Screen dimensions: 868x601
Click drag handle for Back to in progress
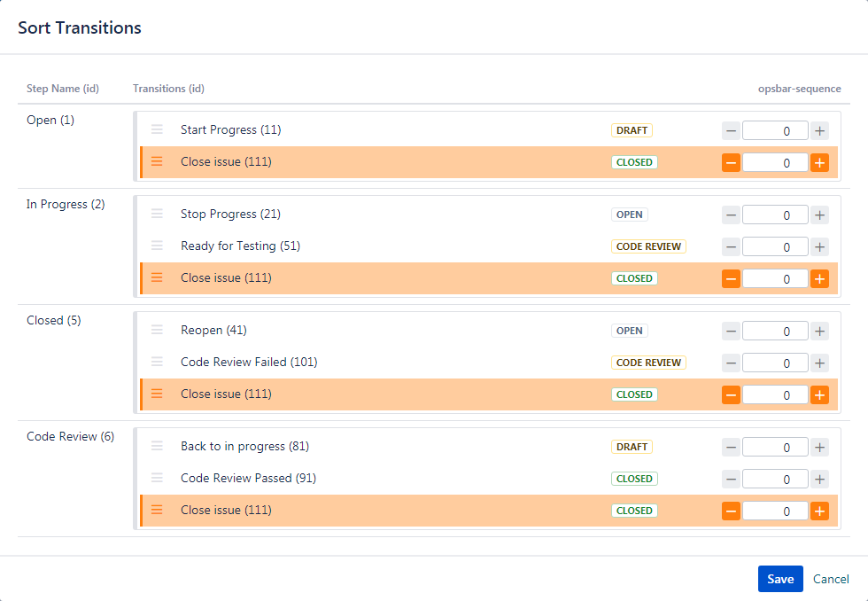click(x=157, y=447)
